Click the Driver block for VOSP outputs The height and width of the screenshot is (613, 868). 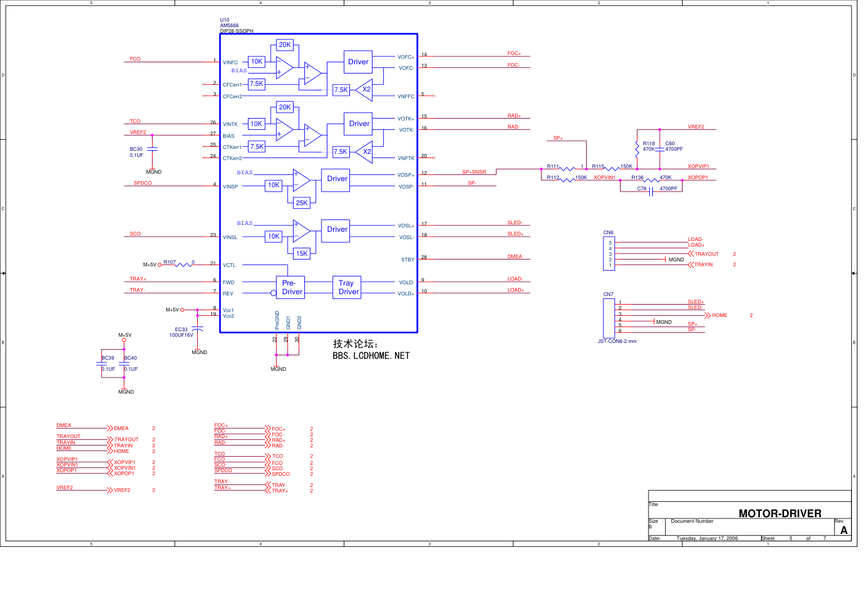point(336,179)
